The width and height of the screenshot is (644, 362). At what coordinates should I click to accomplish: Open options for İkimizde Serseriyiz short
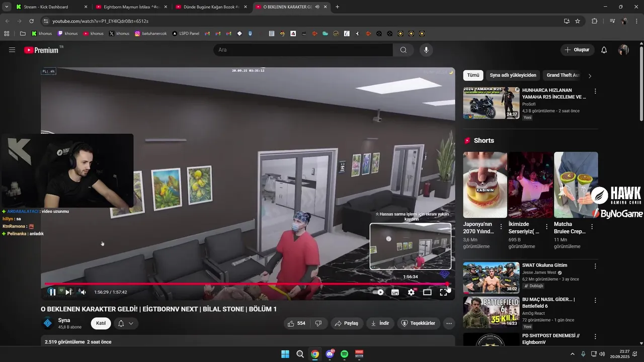click(546, 227)
